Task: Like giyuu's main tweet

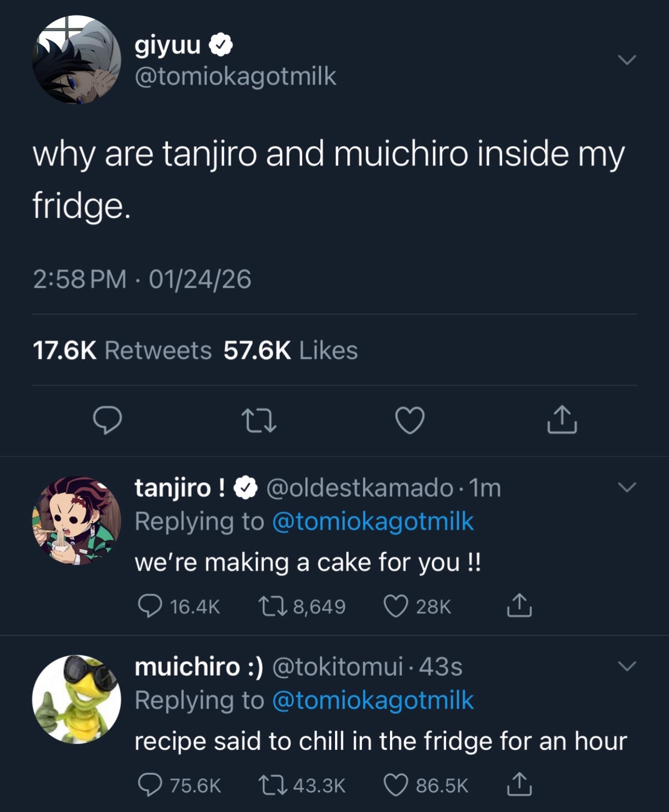Action: pyautogui.click(x=410, y=420)
